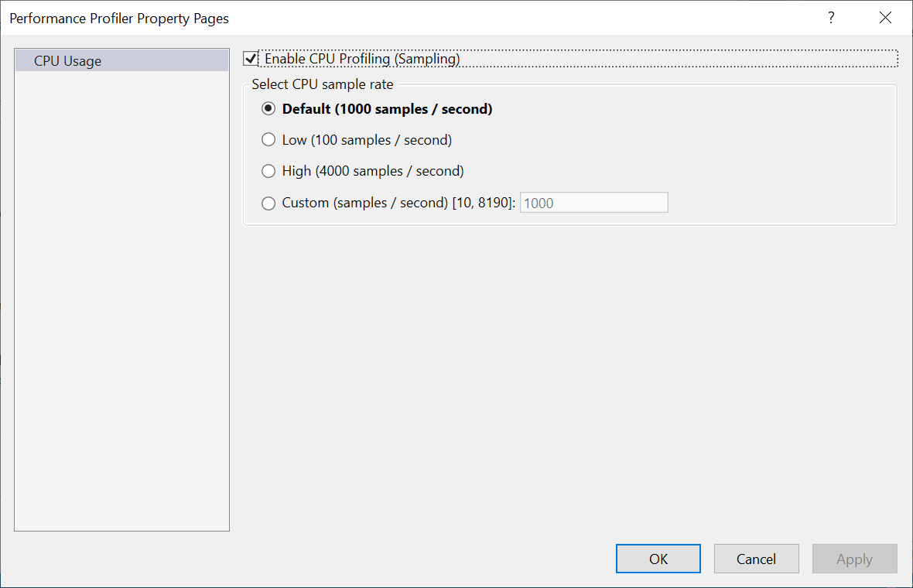Select the Custom samples per second radio circle
This screenshot has width=913, height=588.
tap(268, 203)
